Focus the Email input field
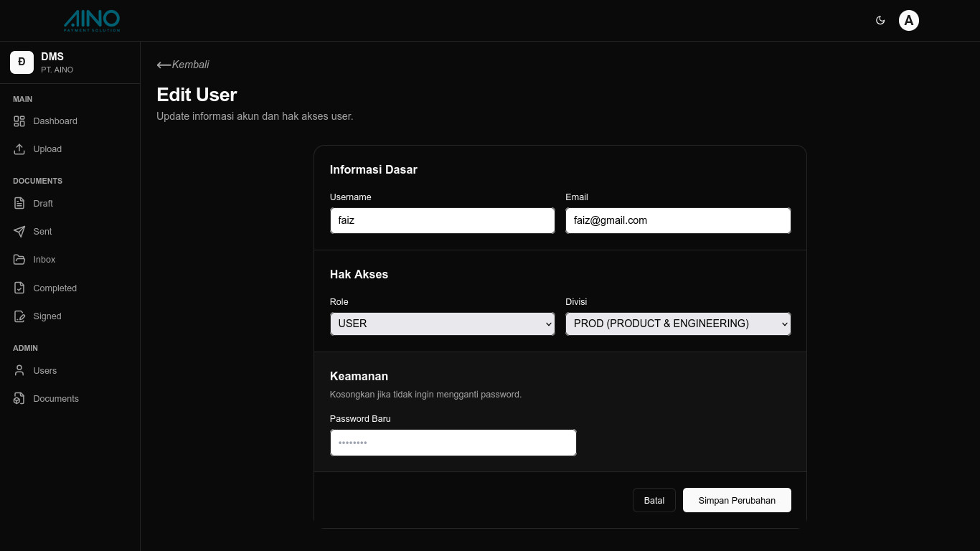 click(x=677, y=220)
